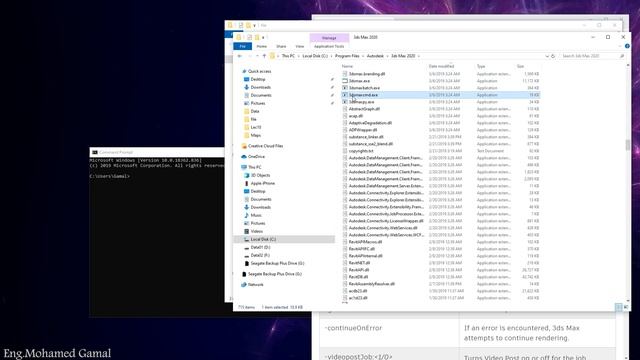
Task: Select Network in navigation pane
Action: tap(255, 284)
